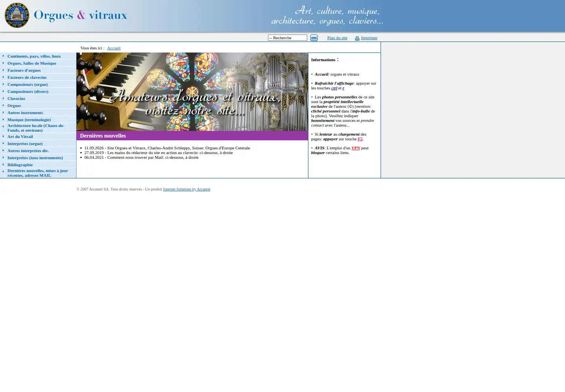Viewport: 565px width, 392px height.
Task: Click the Orgues & vitraux logo emblem
Action: [17, 15]
